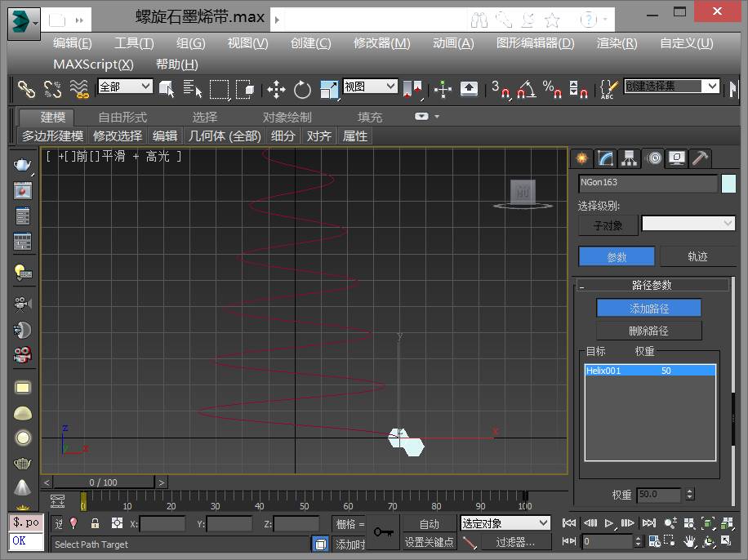Image resolution: width=748 pixels, height=560 pixels.
Task: Click the Select and Link chain icon
Action: tap(27, 89)
